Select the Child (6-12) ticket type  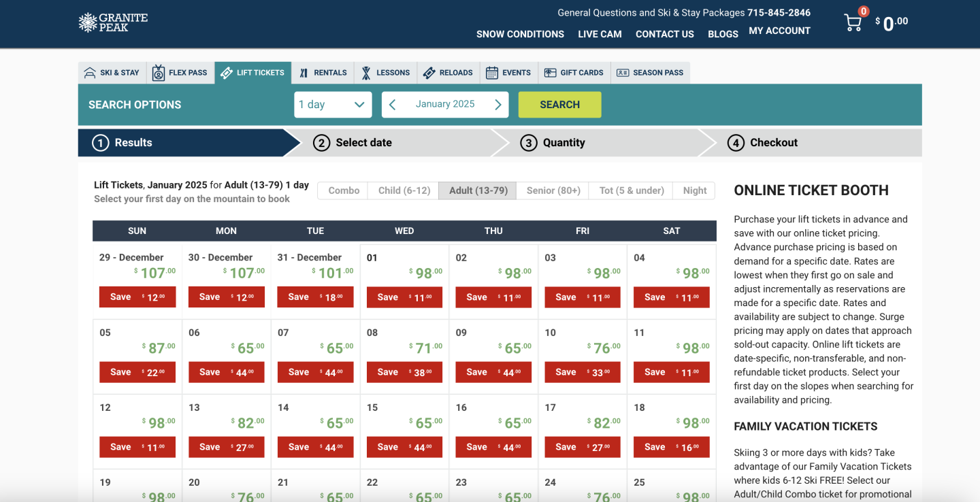(404, 190)
